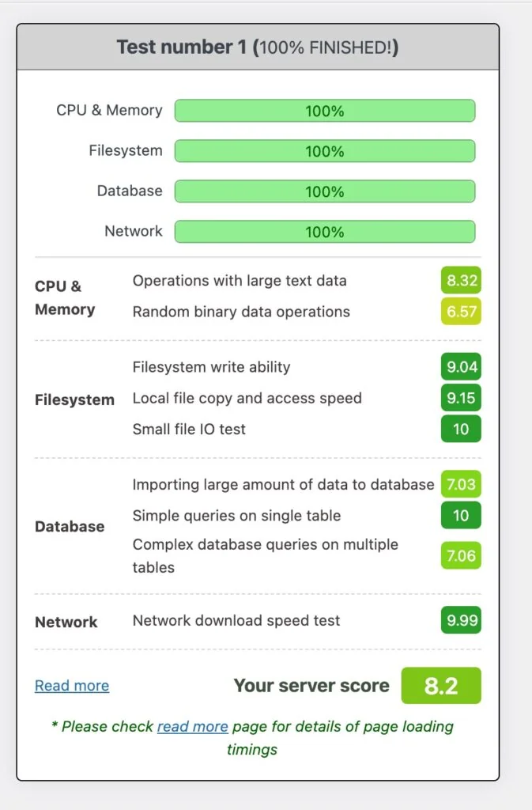Select the 6.57 random binary data score badge
This screenshot has width=532, height=810.
point(460,312)
